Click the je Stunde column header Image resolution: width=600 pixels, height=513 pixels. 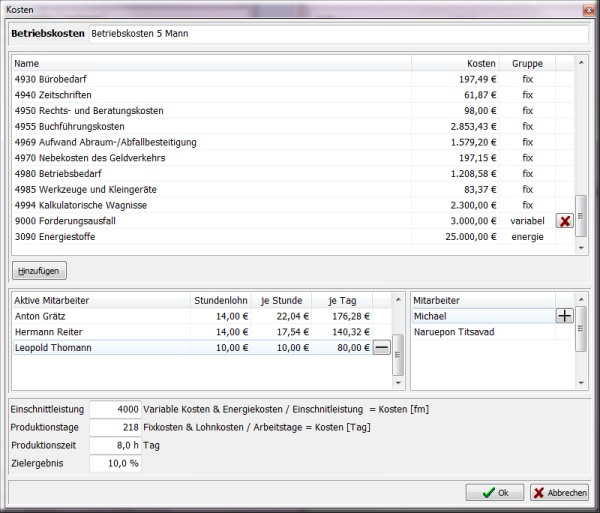(x=281, y=300)
